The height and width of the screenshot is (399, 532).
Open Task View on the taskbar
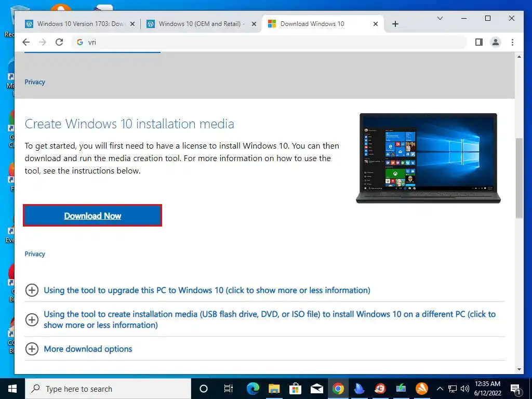(x=229, y=389)
